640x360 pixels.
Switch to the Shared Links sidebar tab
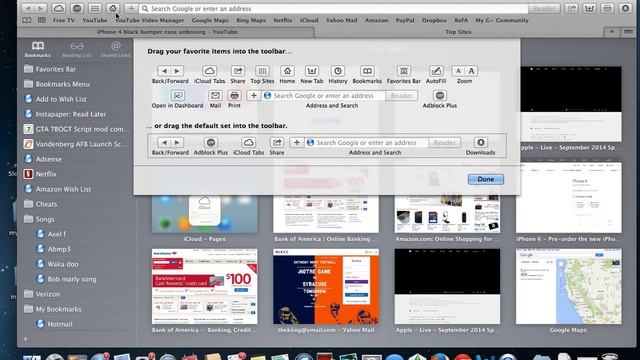[x=116, y=49]
